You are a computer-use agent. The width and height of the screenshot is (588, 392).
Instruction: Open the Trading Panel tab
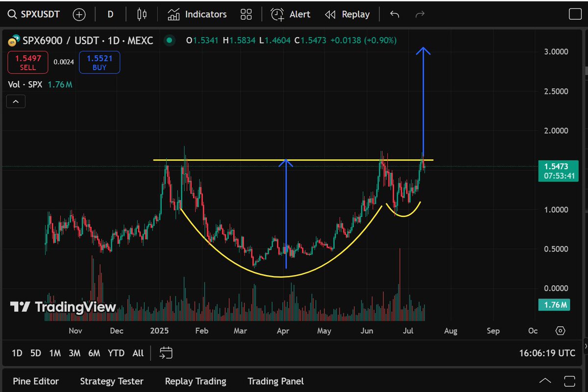click(x=275, y=381)
